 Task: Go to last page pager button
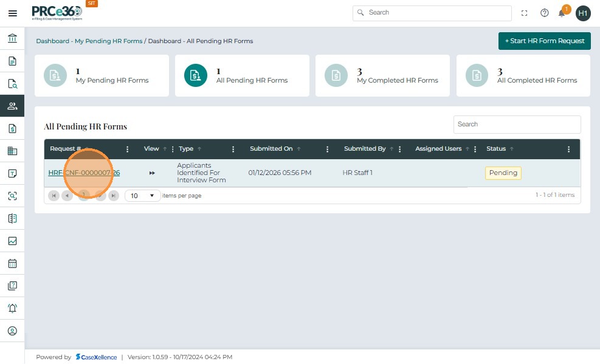pyautogui.click(x=114, y=196)
